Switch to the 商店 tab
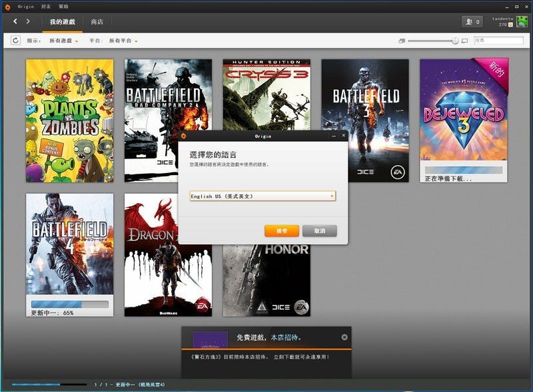Image resolution: width=533 pixels, height=392 pixels. pyautogui.click(x=97, y=22)
